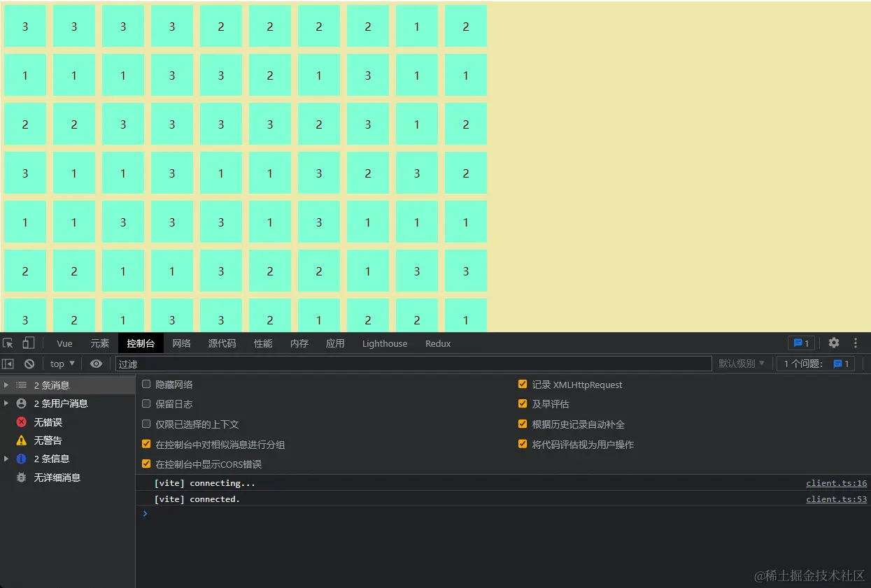Enable 保留日志 to preserve logs

(146, 403)
